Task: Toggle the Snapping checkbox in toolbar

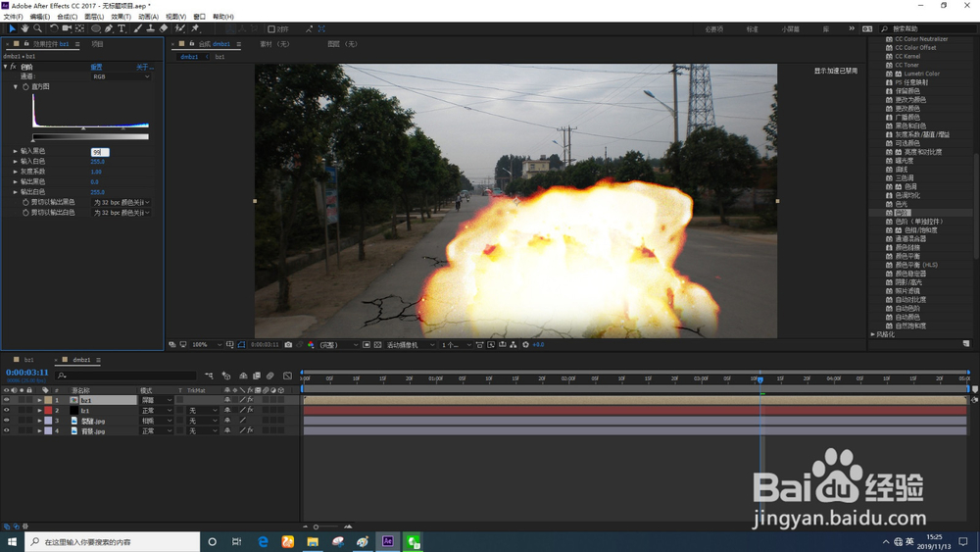Action: (271, 28)
